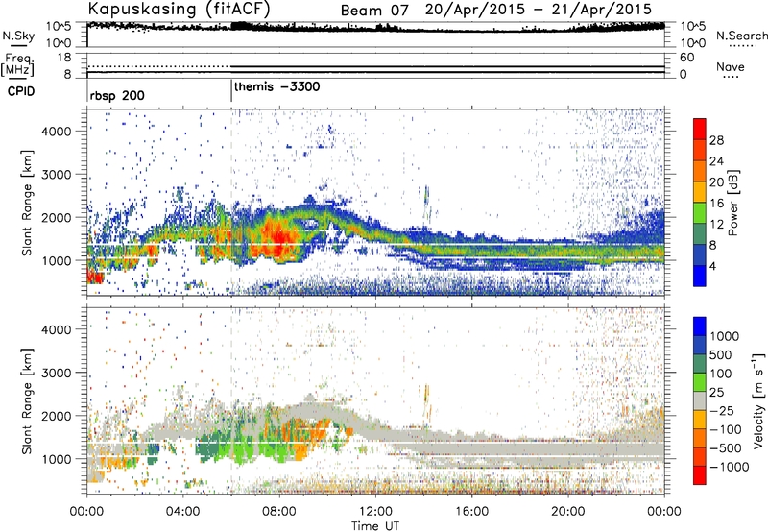The width and height of the screenshot is (768, 532).
Task: Click the "-1000" Velocity colorbar label
Action: click(730, 467)
